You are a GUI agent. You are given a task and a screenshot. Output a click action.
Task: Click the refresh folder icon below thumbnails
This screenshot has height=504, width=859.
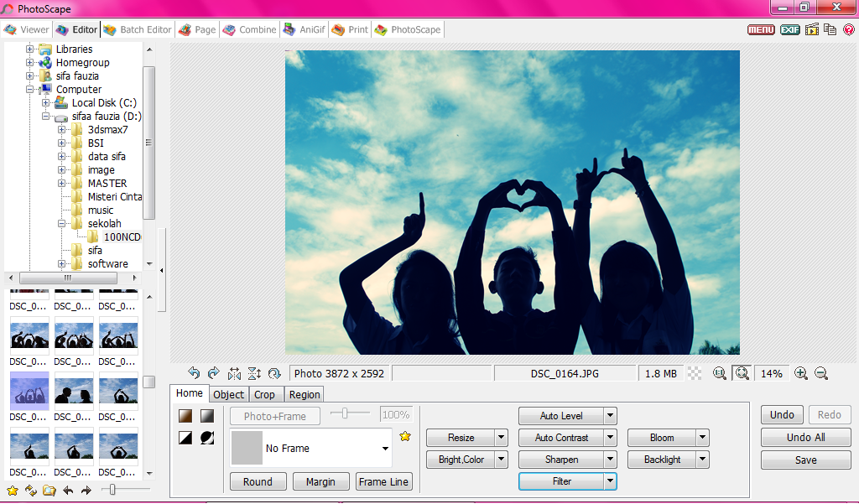pyautogui.click(x=31, y=491)
